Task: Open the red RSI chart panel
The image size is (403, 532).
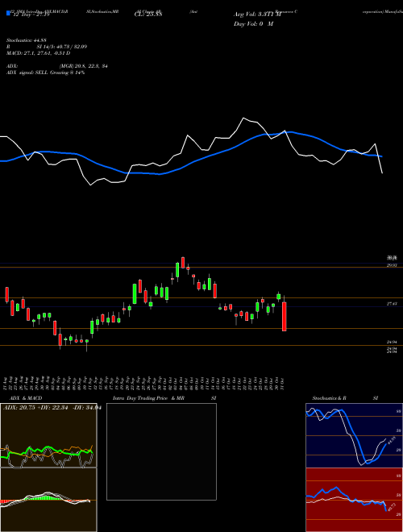Action: (354, 500)
